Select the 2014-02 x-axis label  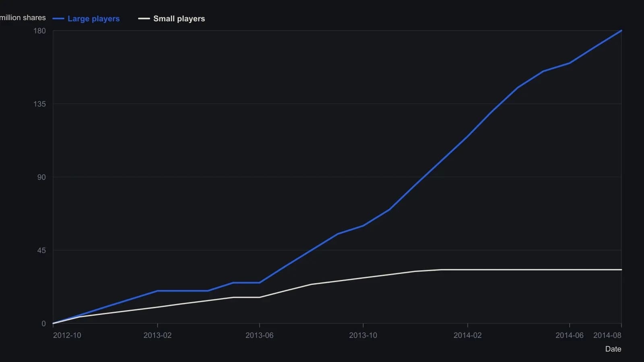pos(467,335)
